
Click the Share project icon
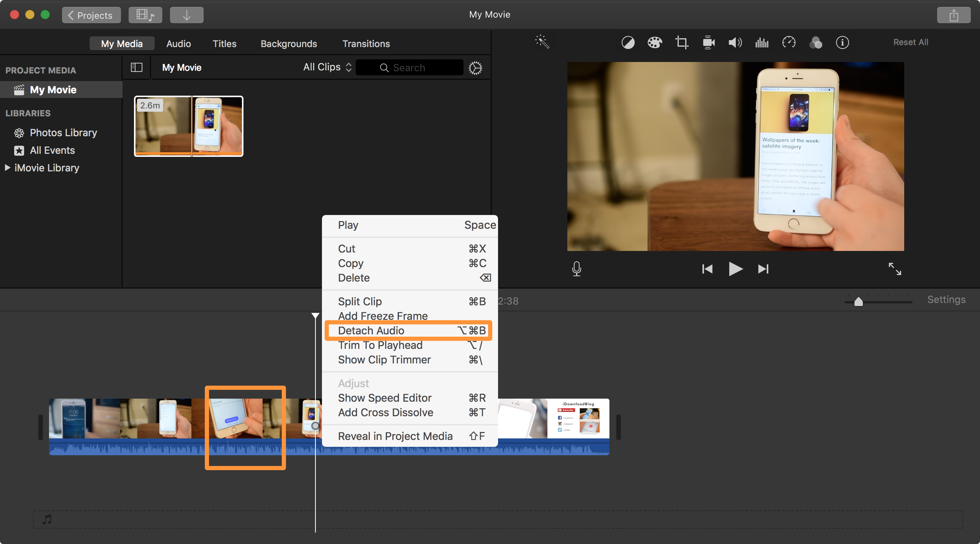click(x=953, y=13)
